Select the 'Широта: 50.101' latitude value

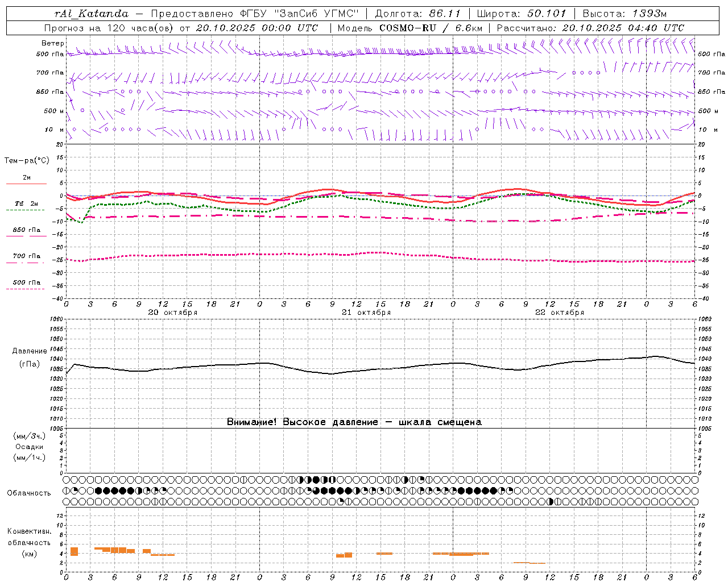click(522, 14)
